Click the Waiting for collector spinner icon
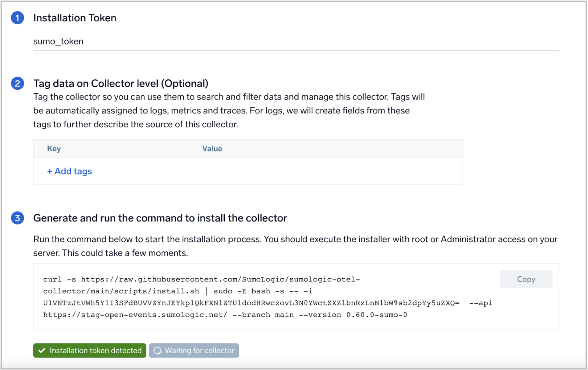Screen dimensions: 588x370 tap(157, 350)
